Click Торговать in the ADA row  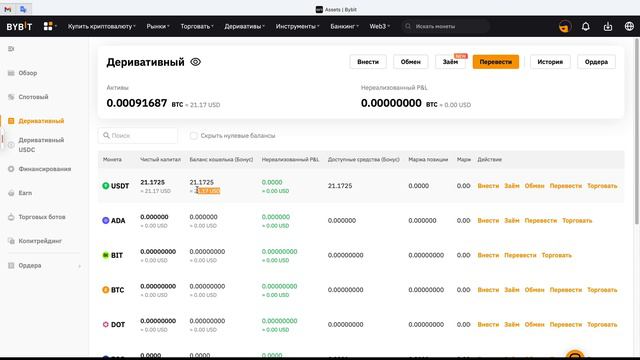pos(577,220)
